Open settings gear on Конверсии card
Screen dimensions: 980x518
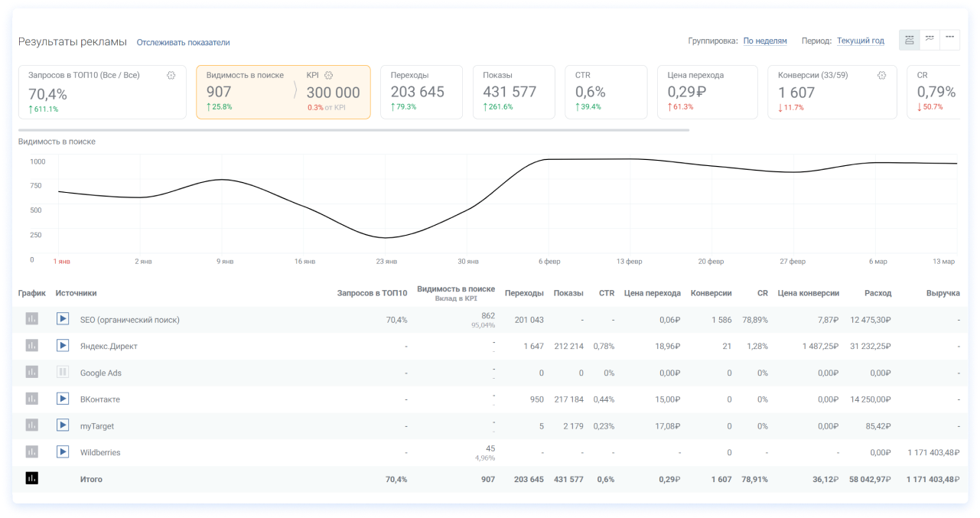pyautogui.click(x=882, y=75)
